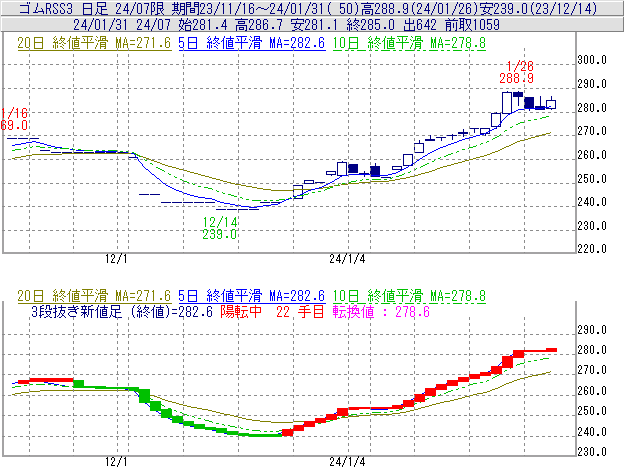
Task: Click the closing price 終285.0
Action: [x=370, y=25]
